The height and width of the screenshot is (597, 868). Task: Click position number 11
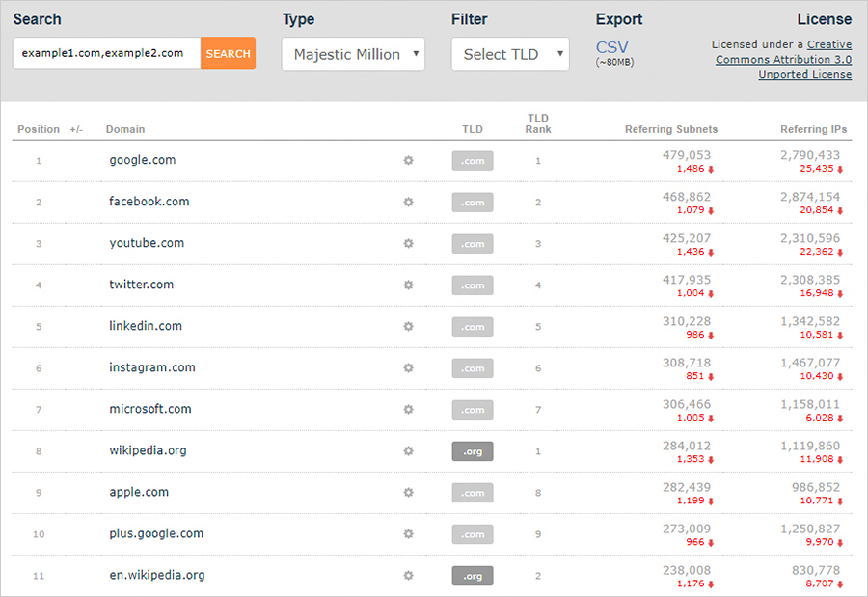[39, 576]
